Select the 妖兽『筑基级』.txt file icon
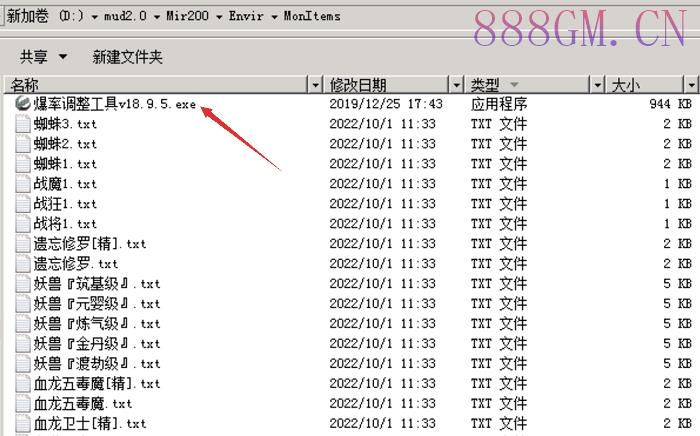 pos(23,284)
